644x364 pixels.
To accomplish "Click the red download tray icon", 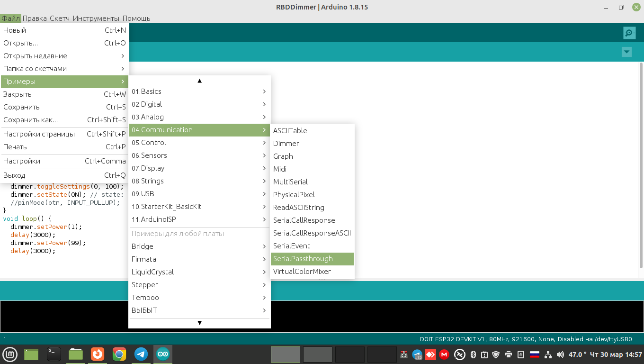I will [x=404, y=354].
